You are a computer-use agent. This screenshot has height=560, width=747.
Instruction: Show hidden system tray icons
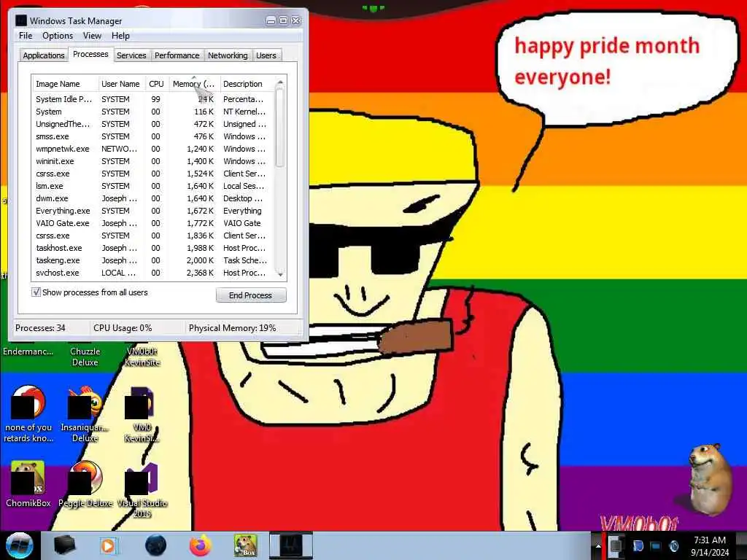(x=598, y=545)
